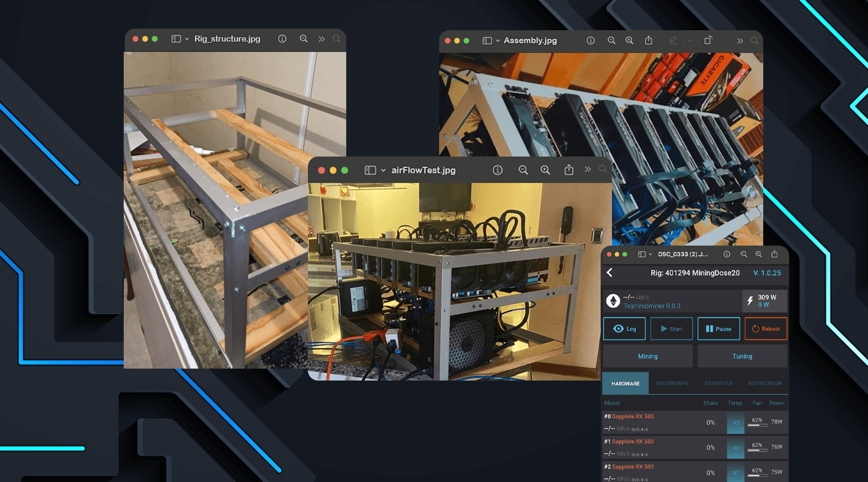
Task: Select GPU #1 Sapphire RX 580 row
Action: point(695,447)
